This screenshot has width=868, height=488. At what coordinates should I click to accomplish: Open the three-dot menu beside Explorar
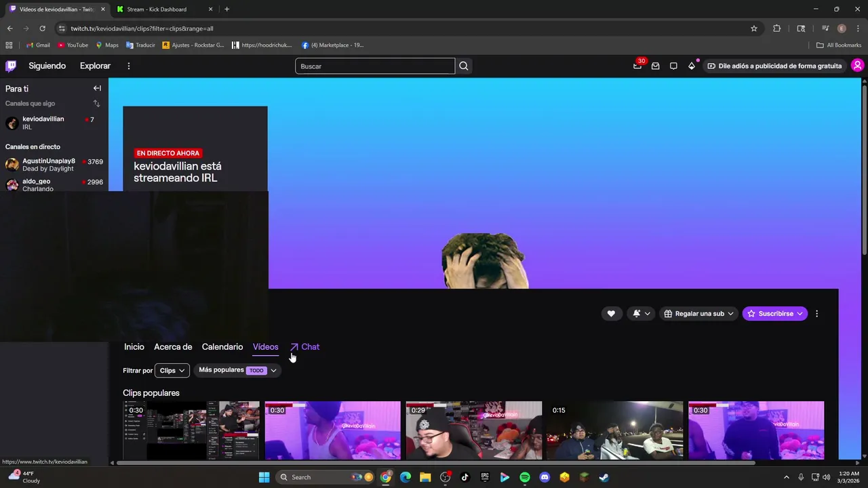(128, 66)
